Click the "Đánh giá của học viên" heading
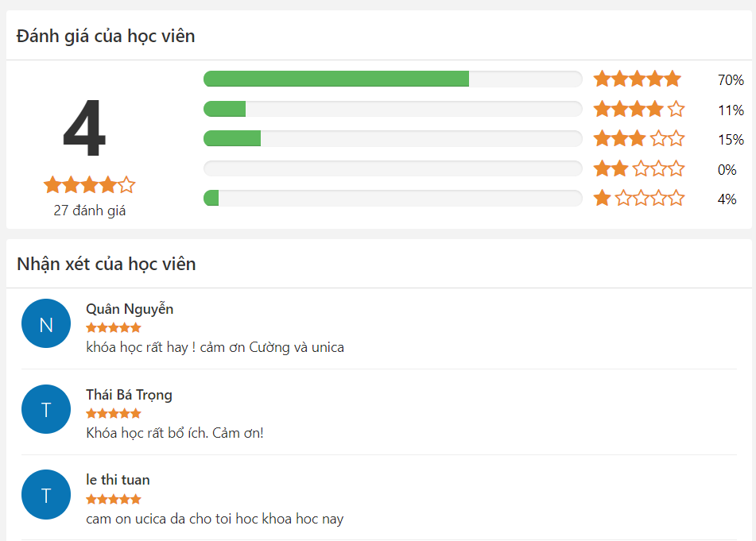756x541 pixels. pos(106,36)
